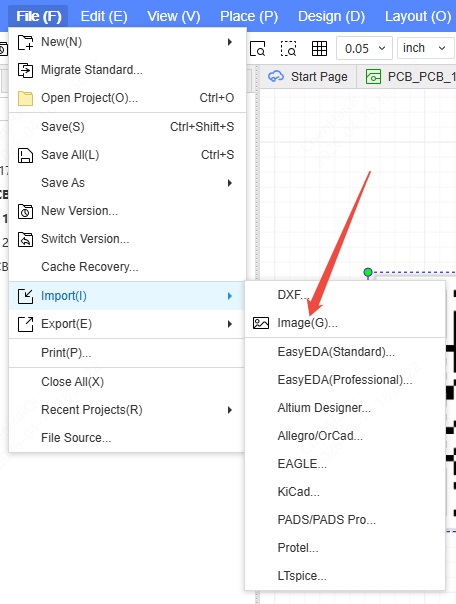This screenshot has width=456, height=604.
Task: Click the zoom-to-selection dashed magnifier icon
Action: 288,49
